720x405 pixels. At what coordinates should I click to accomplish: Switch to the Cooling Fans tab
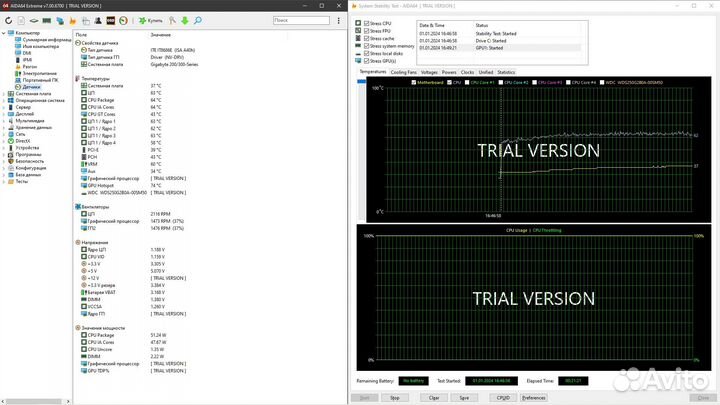point(404,73)
